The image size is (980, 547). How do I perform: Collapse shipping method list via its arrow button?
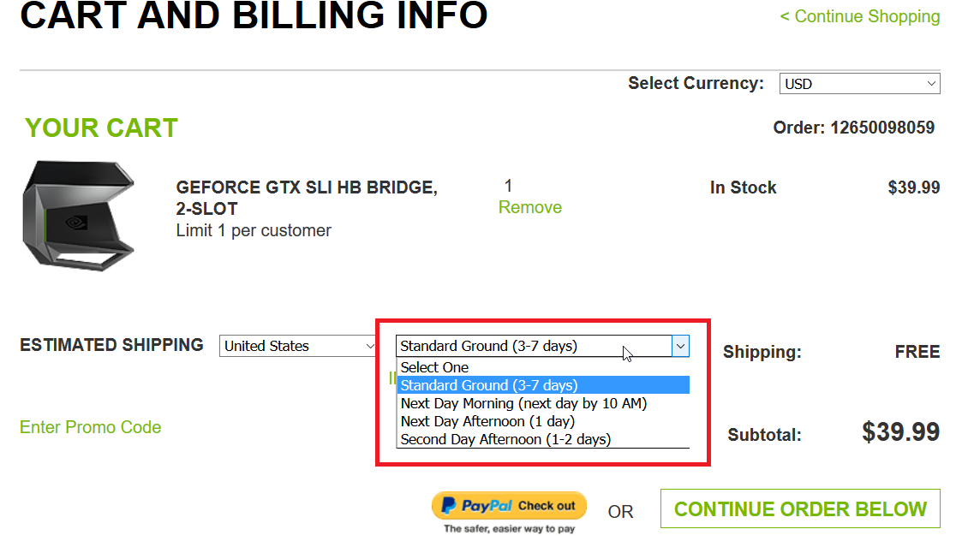click(x=680, y=346)
